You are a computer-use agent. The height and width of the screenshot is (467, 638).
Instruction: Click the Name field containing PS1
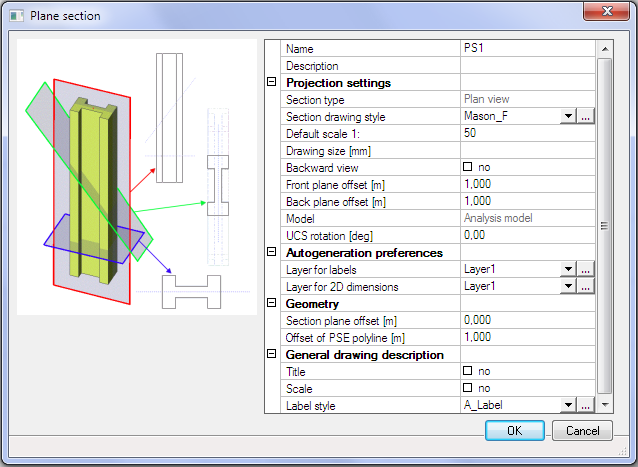coord(527,49)
